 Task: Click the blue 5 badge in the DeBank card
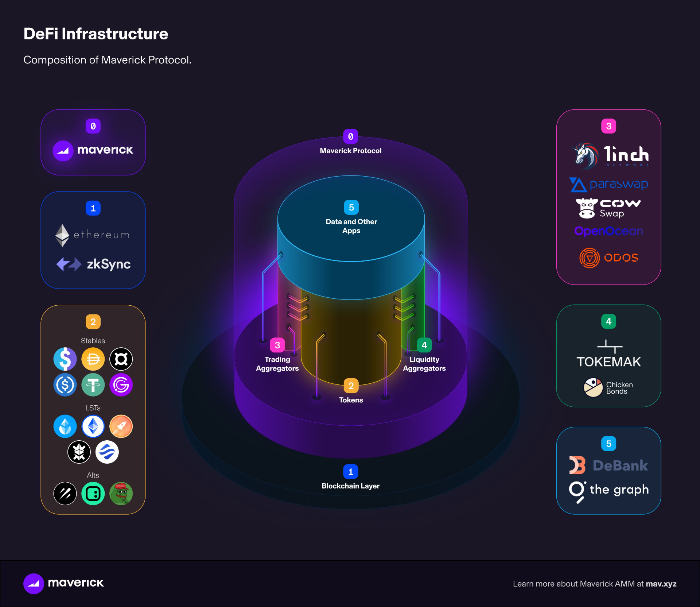coord(609,444)
